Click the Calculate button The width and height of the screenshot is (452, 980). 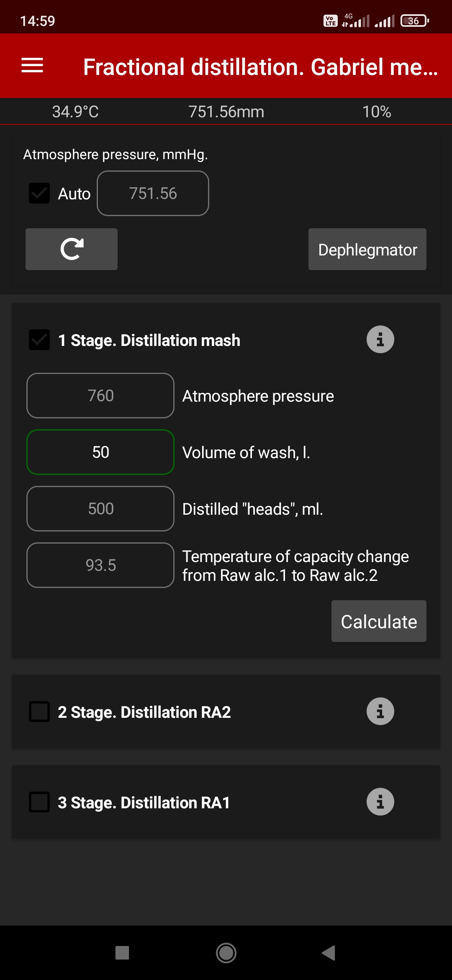pyautogui.click(x=379, y=621)
